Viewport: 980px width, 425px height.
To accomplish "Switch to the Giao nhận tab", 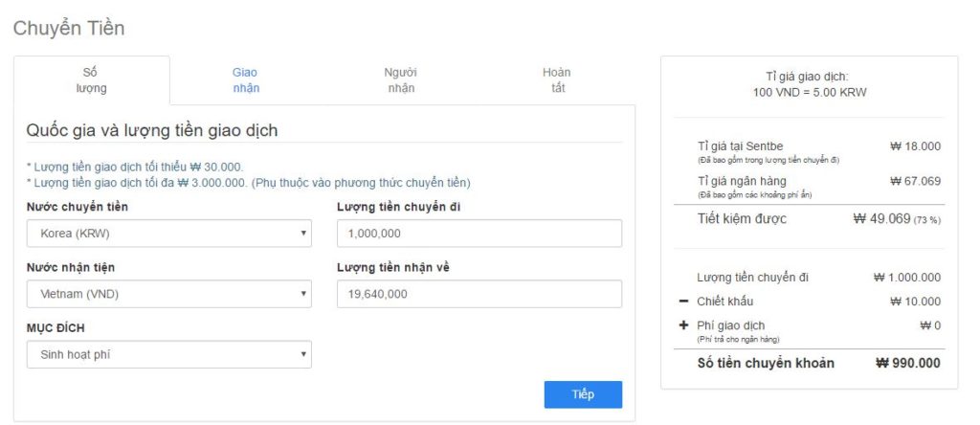I will [x=246, y=80].
